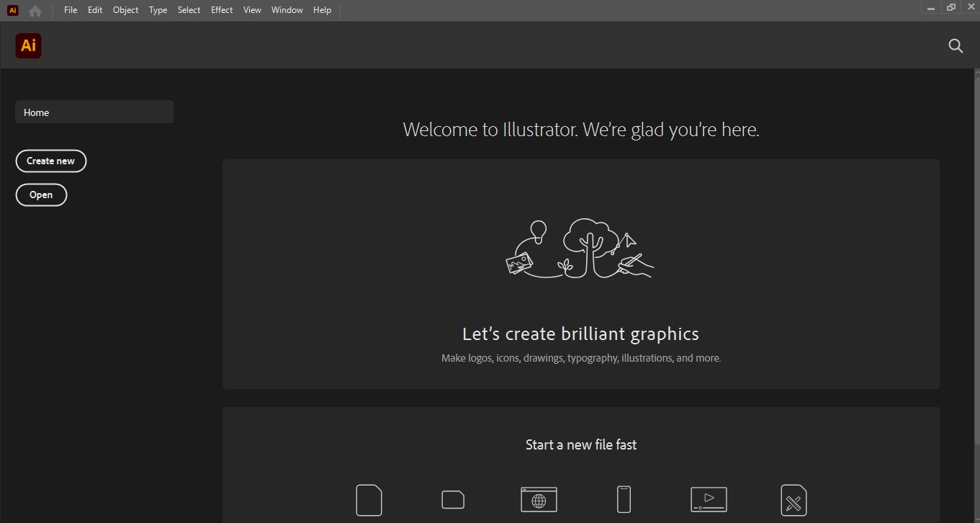Click the Open button
This screenshot has width=980, height=523.
[41, 195]
